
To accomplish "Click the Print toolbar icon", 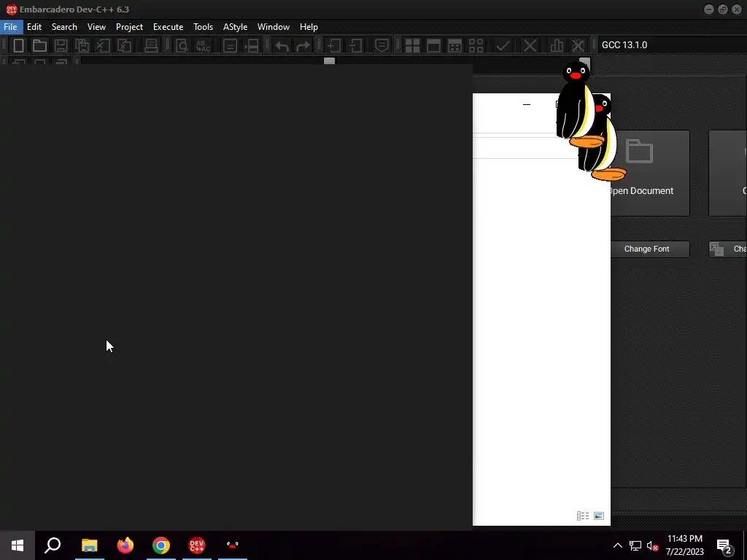I will pyautogui.click(x=151, y=46).
